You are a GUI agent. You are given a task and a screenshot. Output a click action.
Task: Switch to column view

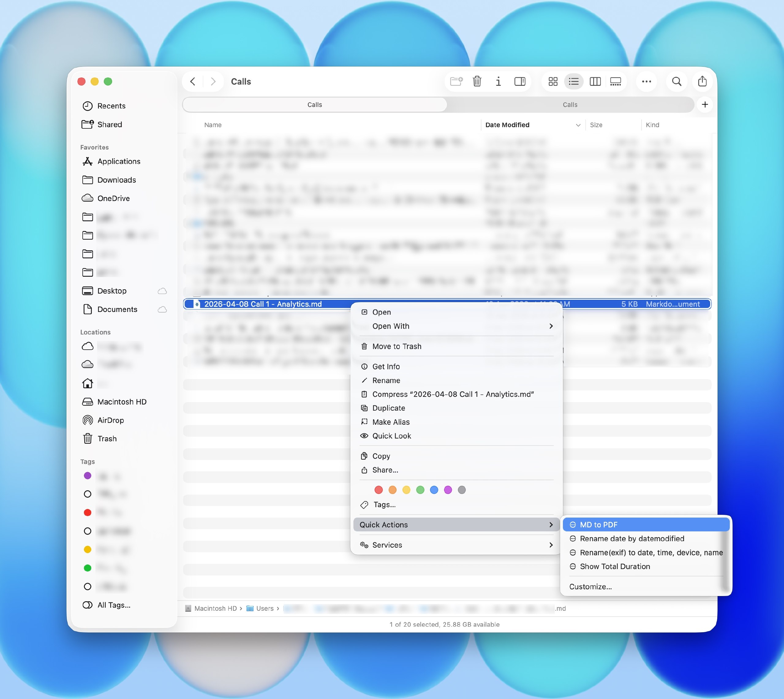595,82
